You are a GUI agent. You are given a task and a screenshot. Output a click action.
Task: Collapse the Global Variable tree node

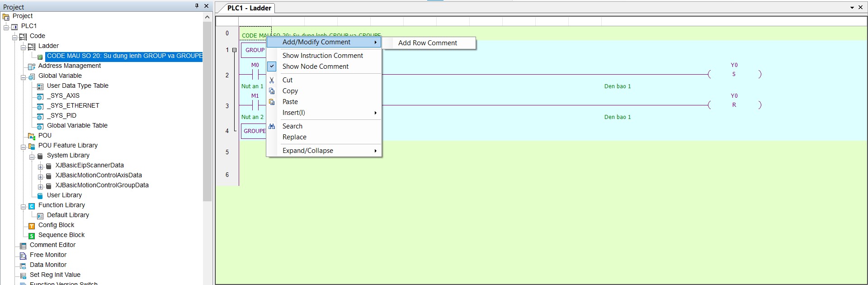pyautogui.click(x=23, y=77)
